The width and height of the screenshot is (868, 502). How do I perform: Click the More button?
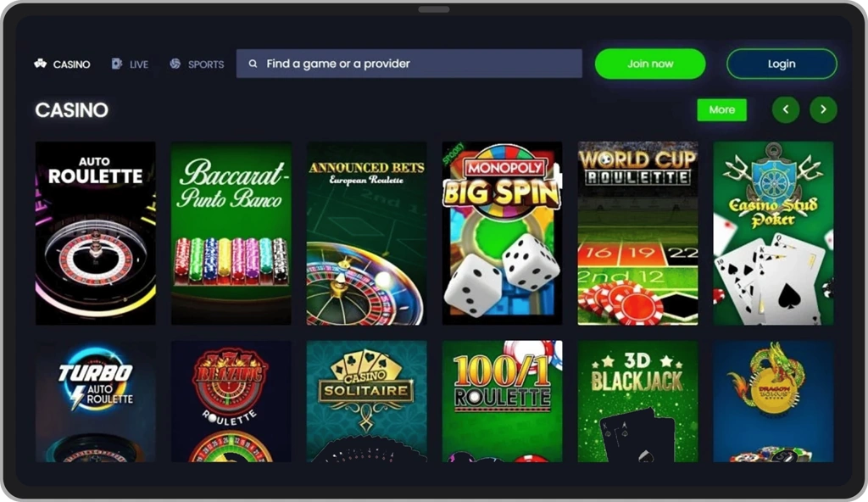pos(722,109)
